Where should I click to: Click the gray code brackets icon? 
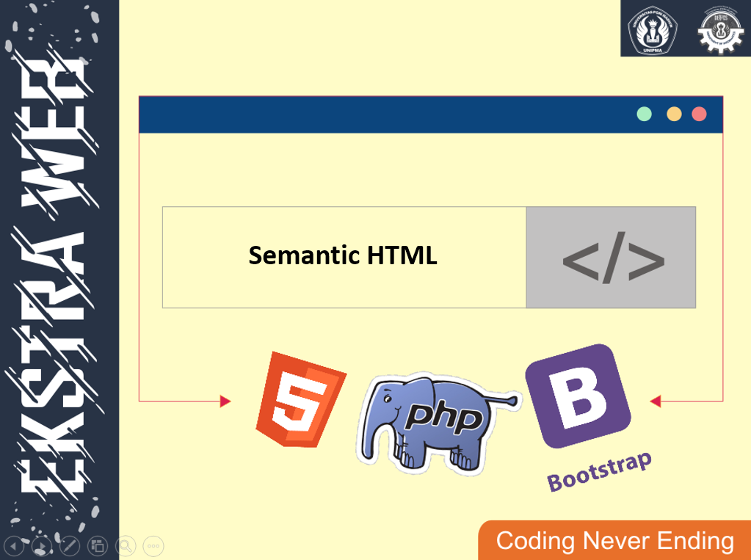(613, 258)
